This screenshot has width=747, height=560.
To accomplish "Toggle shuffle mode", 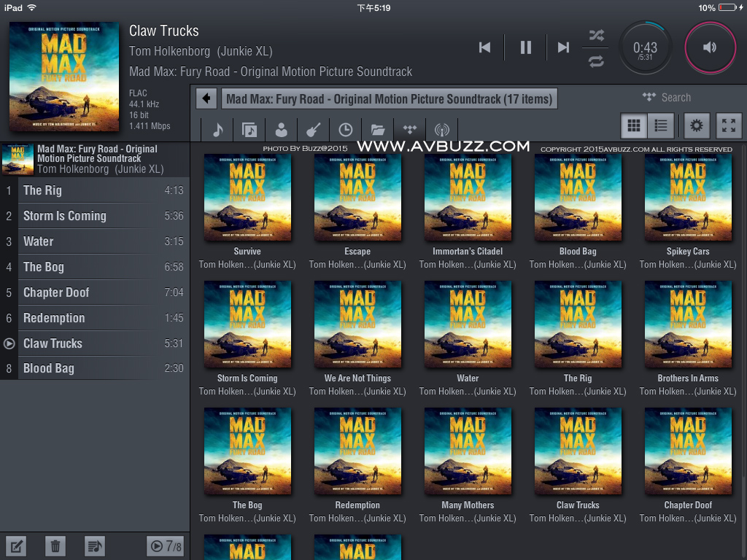I will click(597, 35).
